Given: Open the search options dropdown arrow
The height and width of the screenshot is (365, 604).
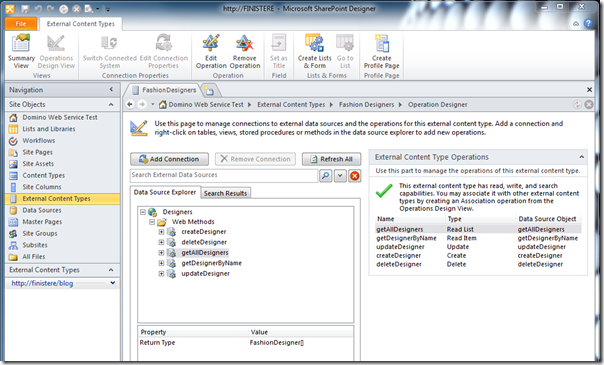Looking at the screenshot, I should 340,176.
